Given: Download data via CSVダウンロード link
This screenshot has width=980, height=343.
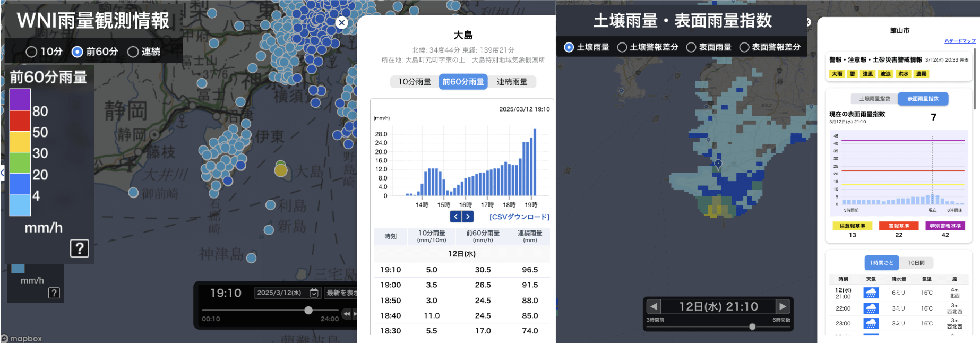Looking at the screenshot, I should [519, 217].
